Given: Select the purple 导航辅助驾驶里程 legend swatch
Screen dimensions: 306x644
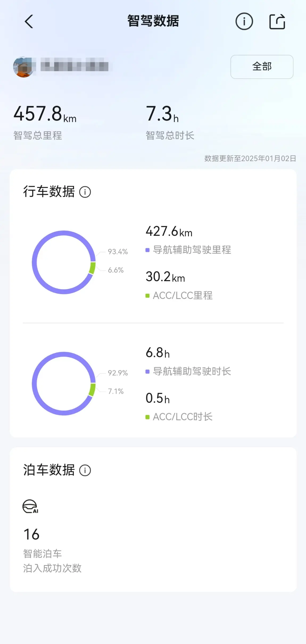Looking at the screenshot, I should click(147, 250).
